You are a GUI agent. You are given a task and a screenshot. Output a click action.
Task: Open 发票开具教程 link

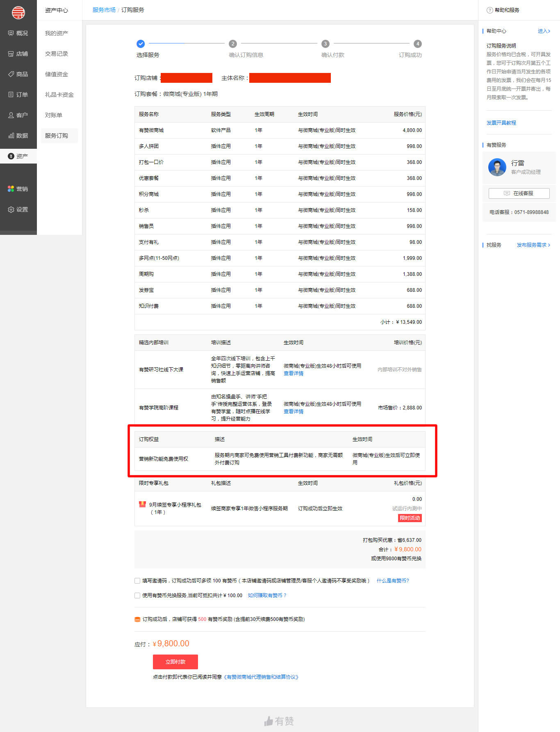click(x=501, y=123)
